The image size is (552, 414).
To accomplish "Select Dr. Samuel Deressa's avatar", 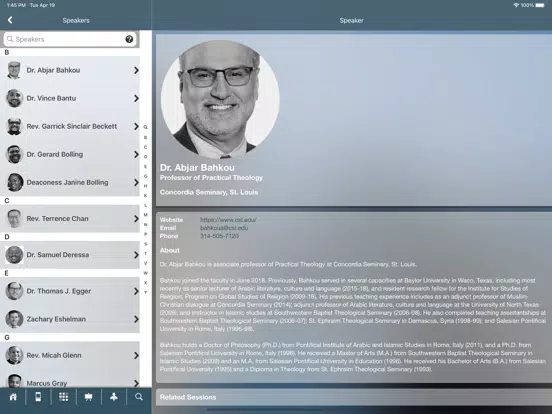I will click(x=14, y=255).
